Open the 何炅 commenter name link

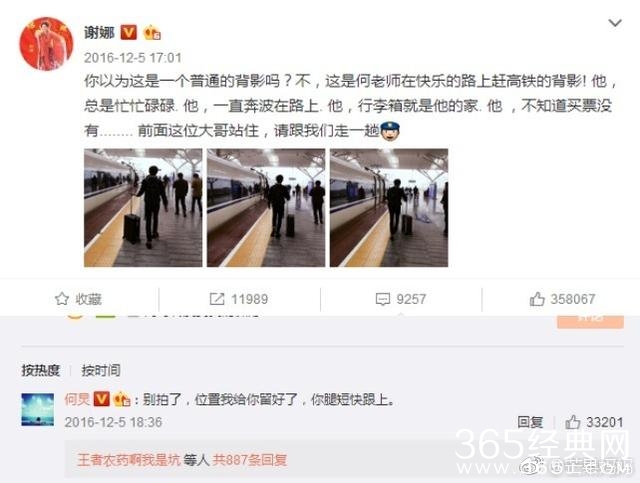coord(77,399)
